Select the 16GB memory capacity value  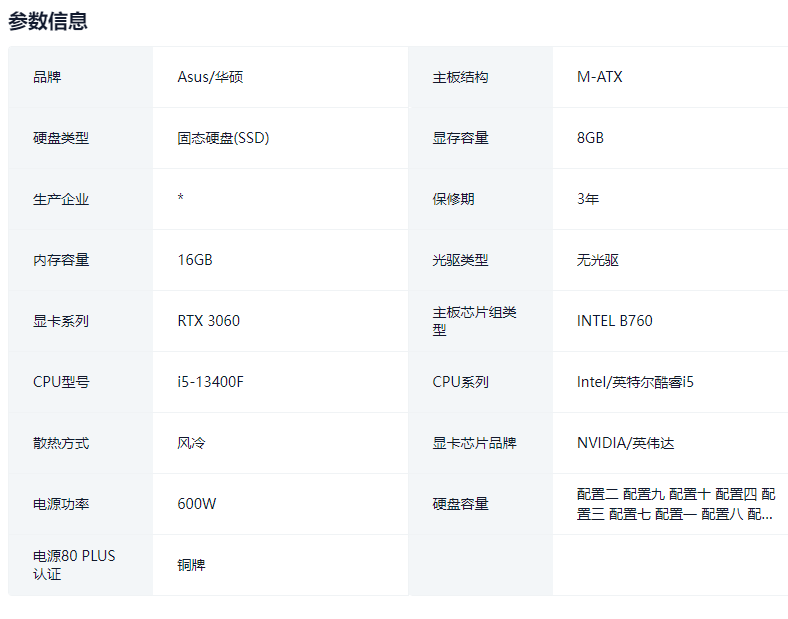point(195,260)
